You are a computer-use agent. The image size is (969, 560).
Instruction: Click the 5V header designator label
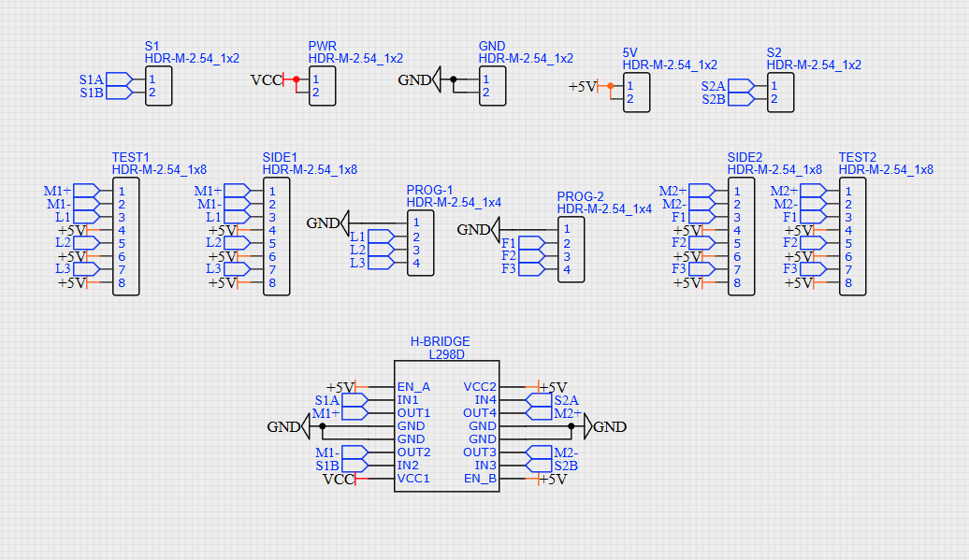pyautogui.click(x=629, y=53)
